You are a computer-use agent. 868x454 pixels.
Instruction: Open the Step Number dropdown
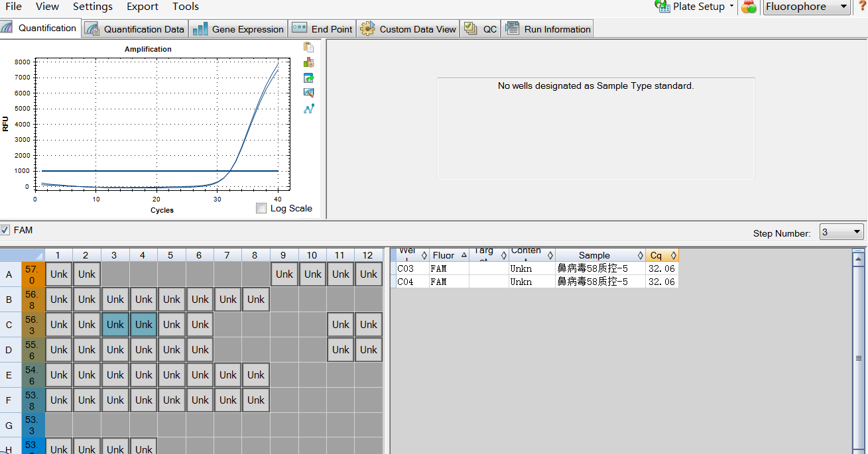coord(841,232)
